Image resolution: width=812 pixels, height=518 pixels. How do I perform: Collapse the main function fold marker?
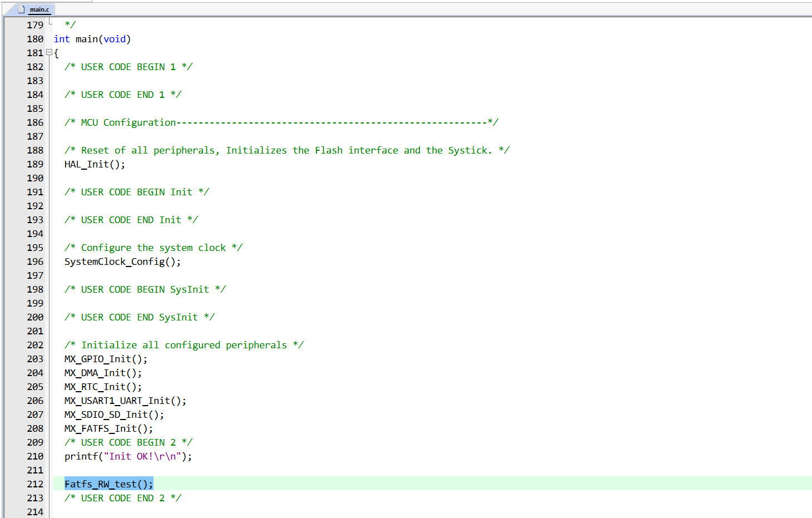point(49,52)
